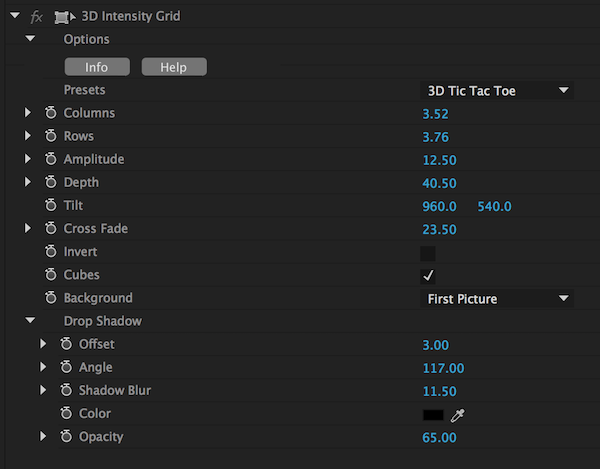
Task: Enable the Invert checkbox
Action: pos(428,253)
